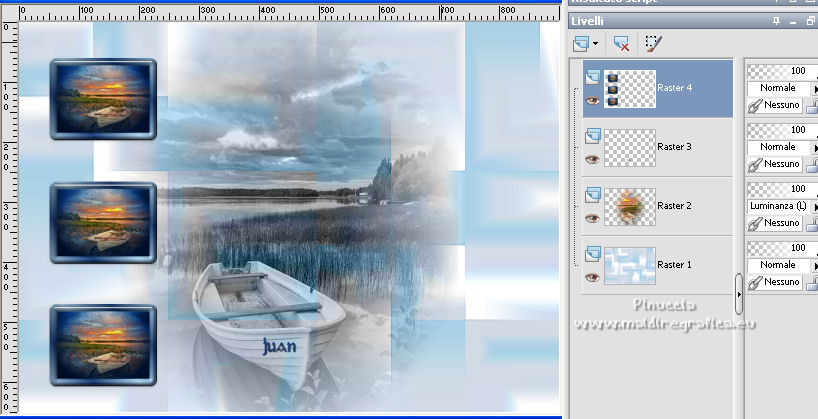Click the Edit Selection icon in Livelli toolbar
Screen dimensions: 818x419
653,43
